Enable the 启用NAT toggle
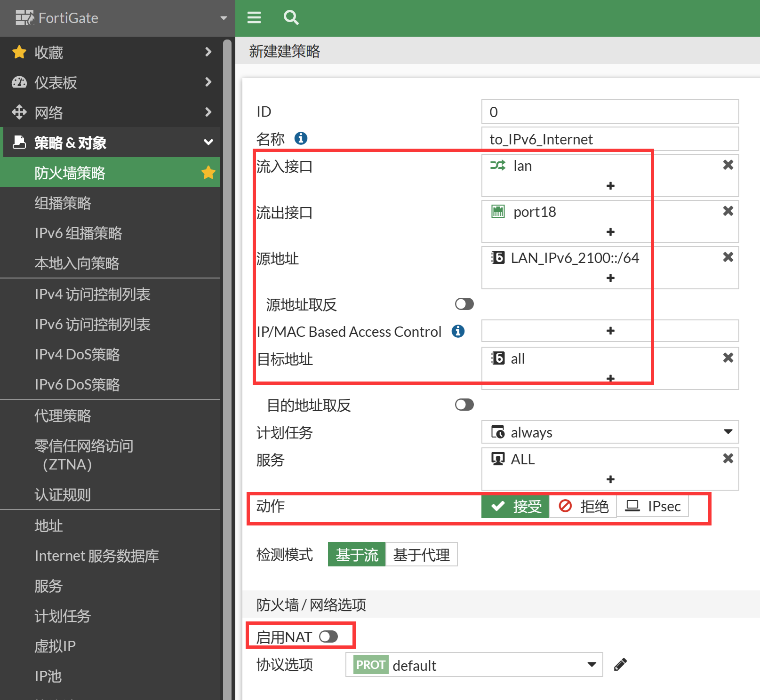 328,637
